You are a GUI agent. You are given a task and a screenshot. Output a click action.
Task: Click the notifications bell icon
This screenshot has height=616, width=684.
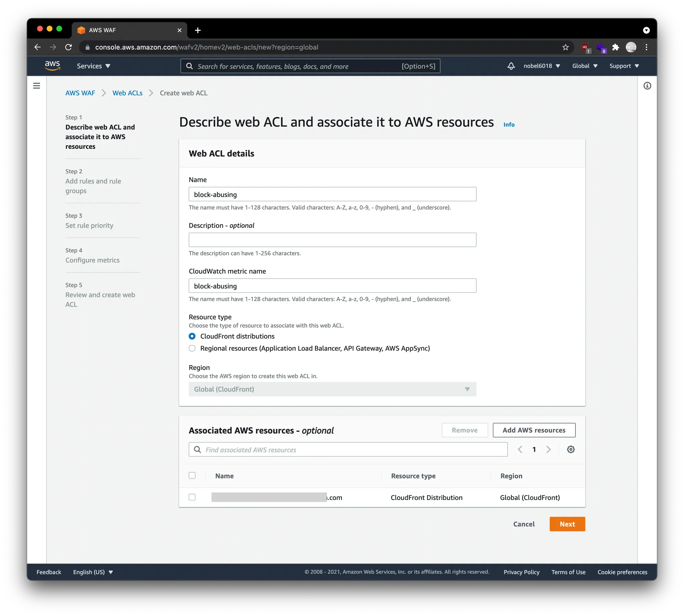[511, 66]
